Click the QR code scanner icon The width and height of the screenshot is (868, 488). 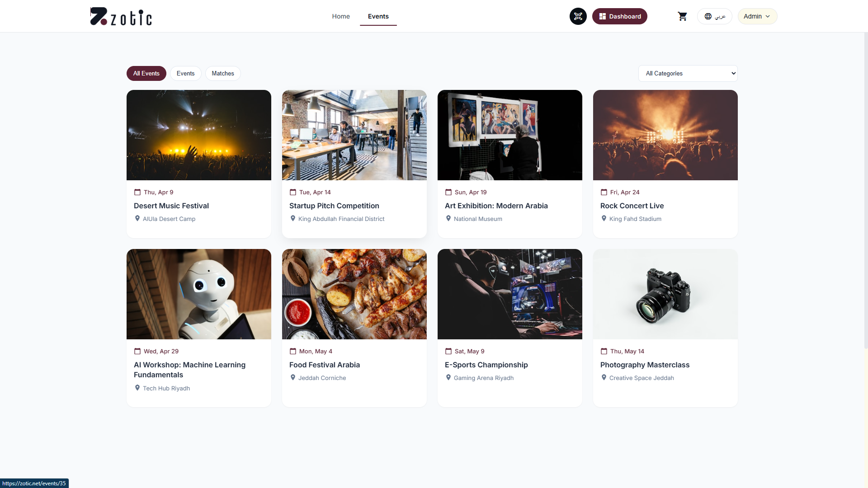578,16
